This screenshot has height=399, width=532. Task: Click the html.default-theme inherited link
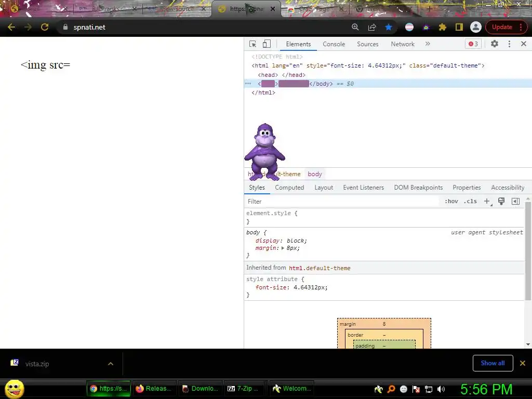(x=320, y=268)
